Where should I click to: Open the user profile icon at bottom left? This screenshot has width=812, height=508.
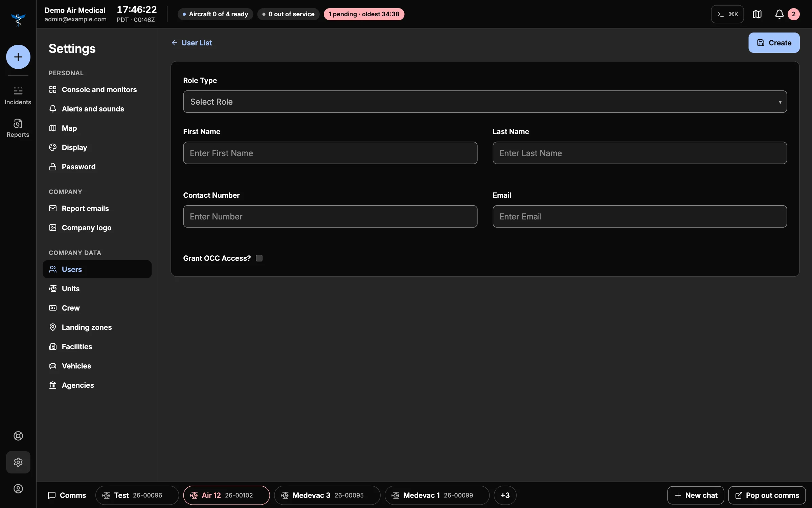pos(18,489)
